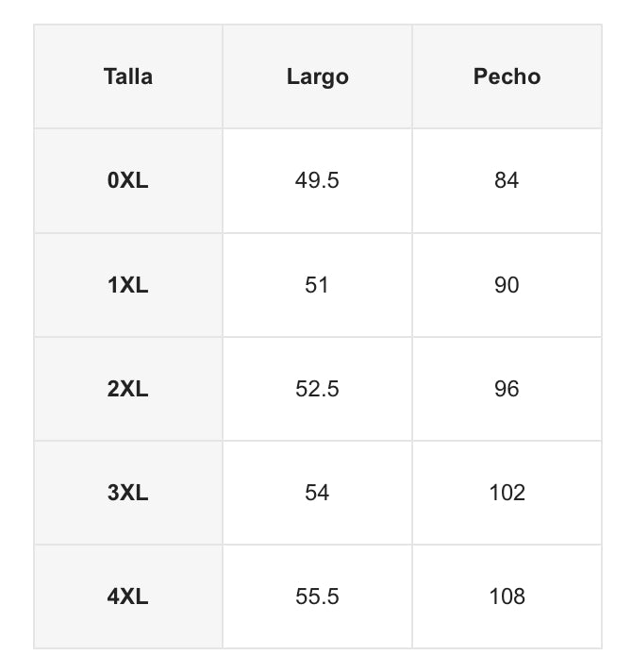Click the Pecho value 108

coord(507,596)
